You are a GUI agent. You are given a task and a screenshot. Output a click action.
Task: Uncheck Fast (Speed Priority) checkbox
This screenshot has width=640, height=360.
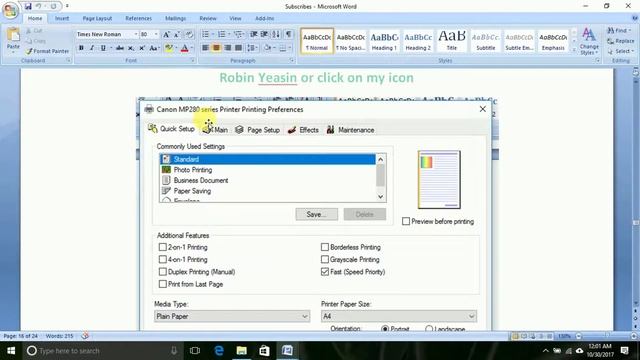(325, 271)
